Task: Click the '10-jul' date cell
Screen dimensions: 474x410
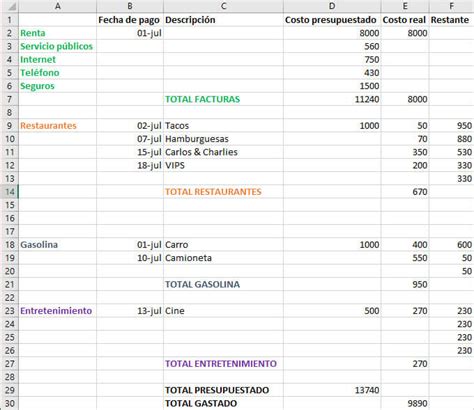Action: point(130,258)
